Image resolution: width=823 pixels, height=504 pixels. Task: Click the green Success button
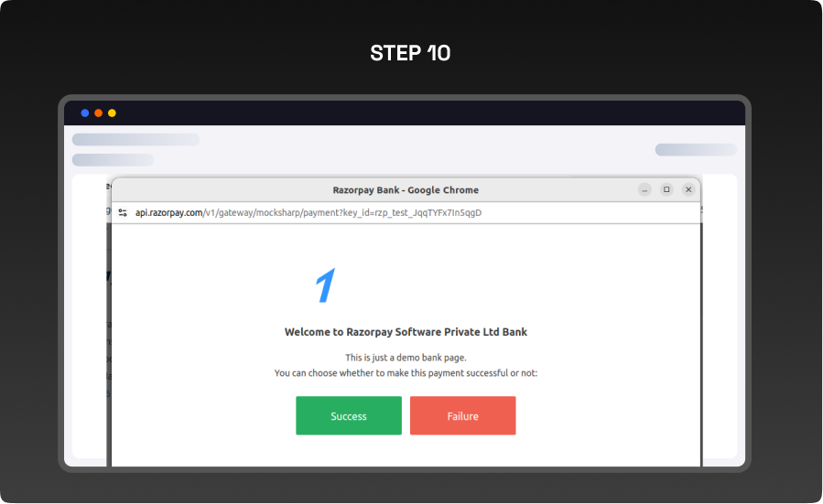coord(348,416)
